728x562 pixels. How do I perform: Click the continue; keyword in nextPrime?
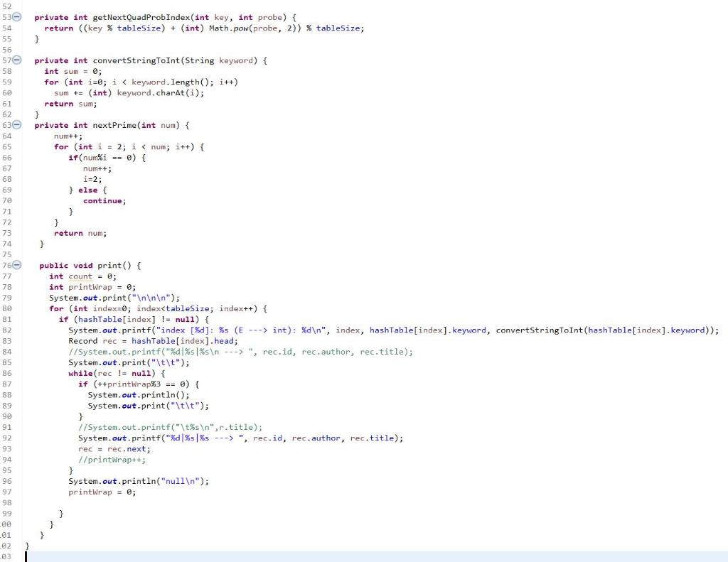pos(103,200)
